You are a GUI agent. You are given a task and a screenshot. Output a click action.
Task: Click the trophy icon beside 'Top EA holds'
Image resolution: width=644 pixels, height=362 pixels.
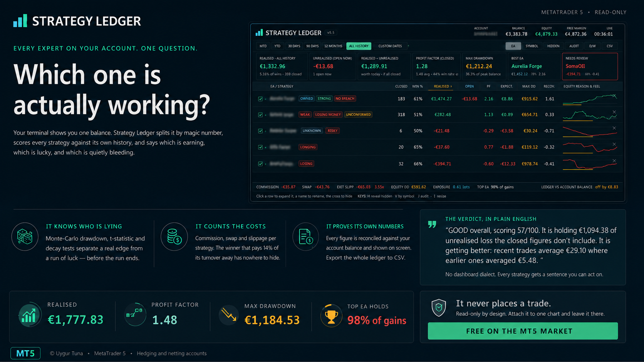(331, 315)
